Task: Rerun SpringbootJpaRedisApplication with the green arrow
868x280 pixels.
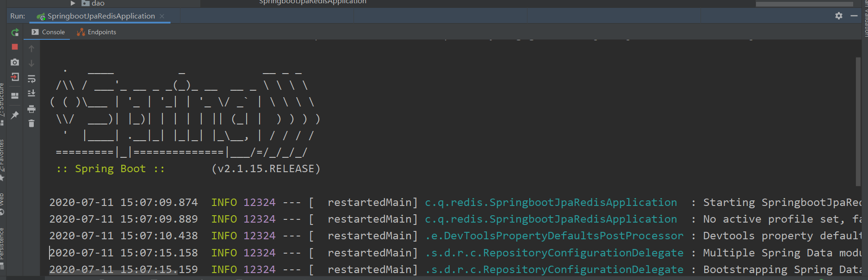Action: pos(15,32)
